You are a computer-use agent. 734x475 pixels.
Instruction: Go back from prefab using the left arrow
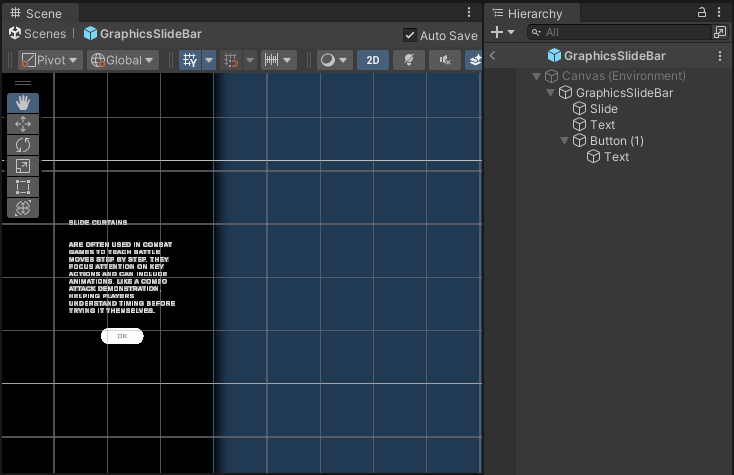click(493, 56)
